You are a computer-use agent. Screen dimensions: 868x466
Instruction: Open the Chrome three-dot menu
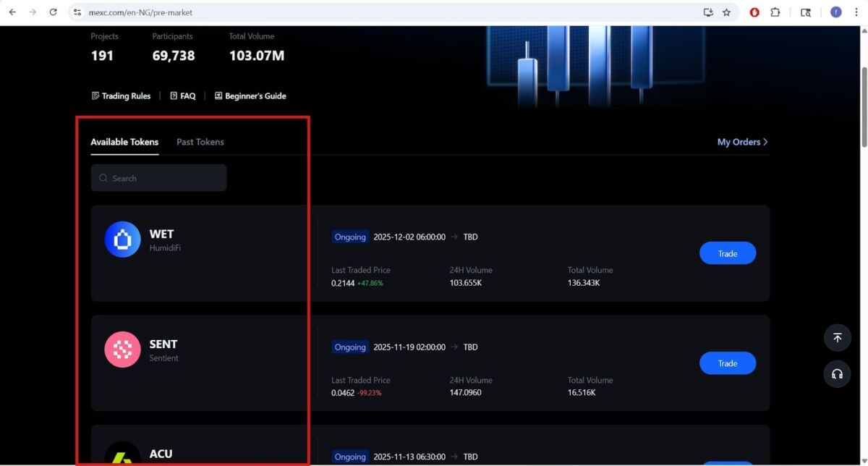[856, 12]
